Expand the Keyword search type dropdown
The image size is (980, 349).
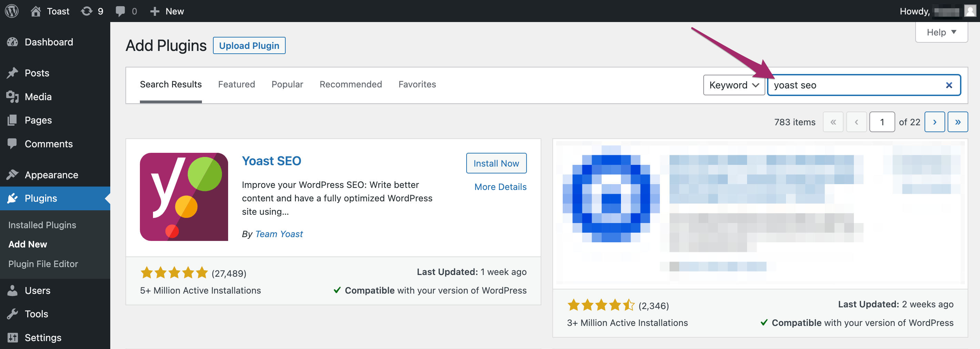coord(734,85)
